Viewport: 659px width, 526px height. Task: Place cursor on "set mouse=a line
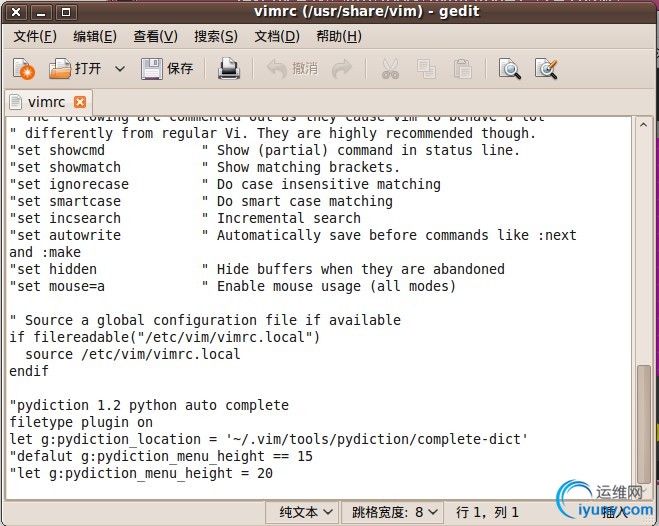[x=232, y=287]
